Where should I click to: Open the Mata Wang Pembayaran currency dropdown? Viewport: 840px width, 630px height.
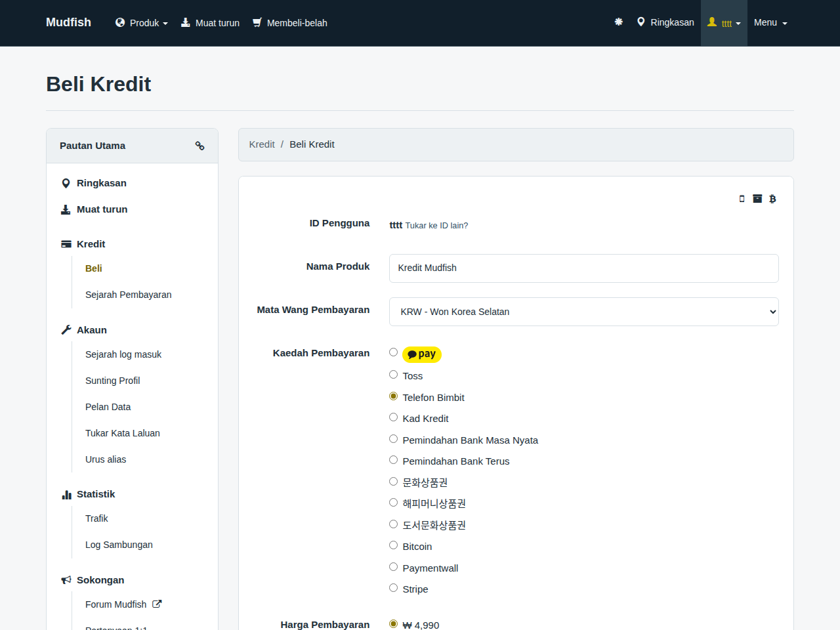[584, 312]
